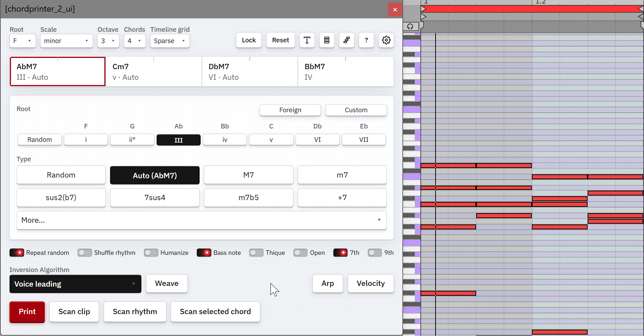The height and width of the screenshot is (336, 644).
Task: Select the DbM7 chord slot
Action: click(x=250, y=72)
